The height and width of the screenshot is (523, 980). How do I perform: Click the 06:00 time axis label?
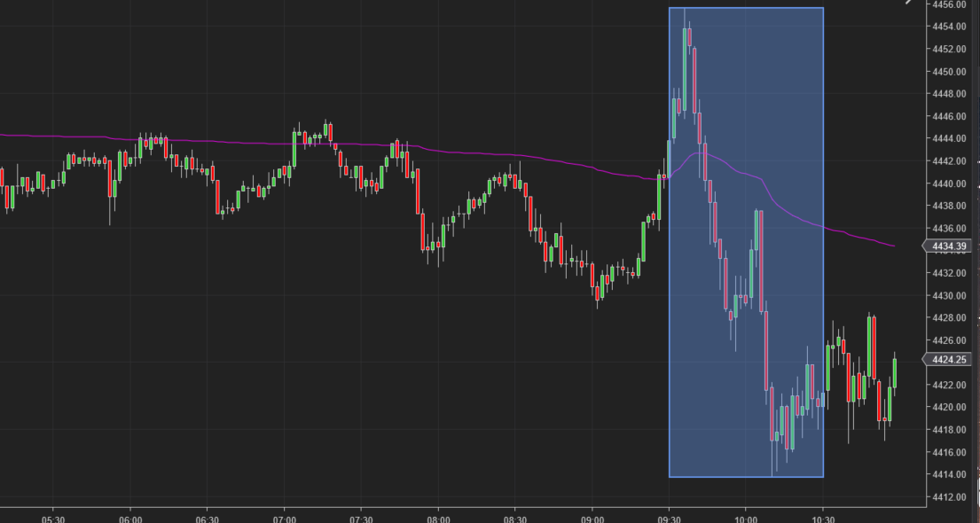click(x=130, y=519)
